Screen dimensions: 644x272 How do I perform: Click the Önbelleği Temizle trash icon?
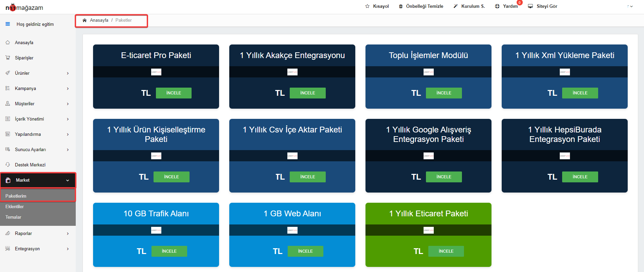401,6
